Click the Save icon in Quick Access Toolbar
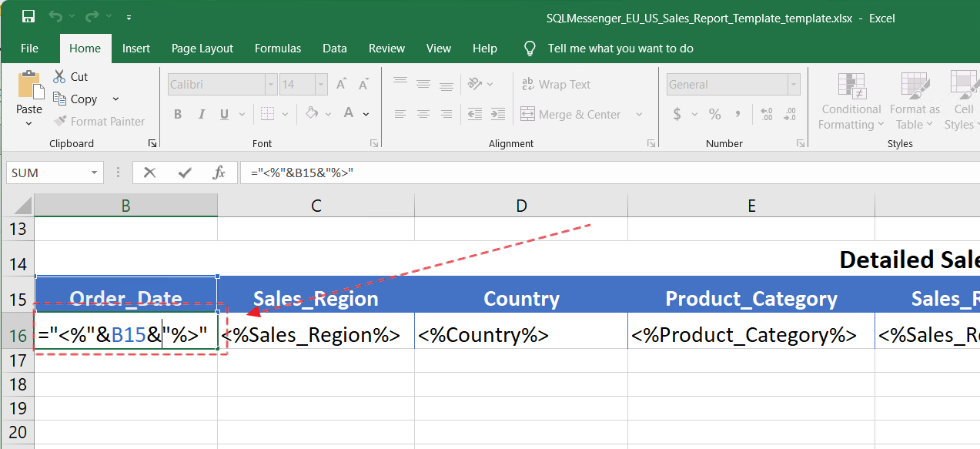The image size is (980, 449). coord(28,17)
